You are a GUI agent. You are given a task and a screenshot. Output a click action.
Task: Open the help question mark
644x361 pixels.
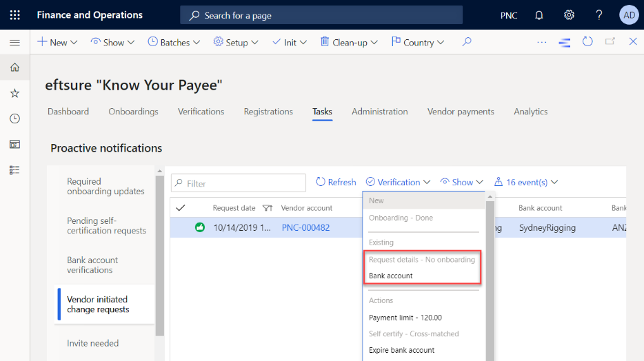click(x=598, y=15)
